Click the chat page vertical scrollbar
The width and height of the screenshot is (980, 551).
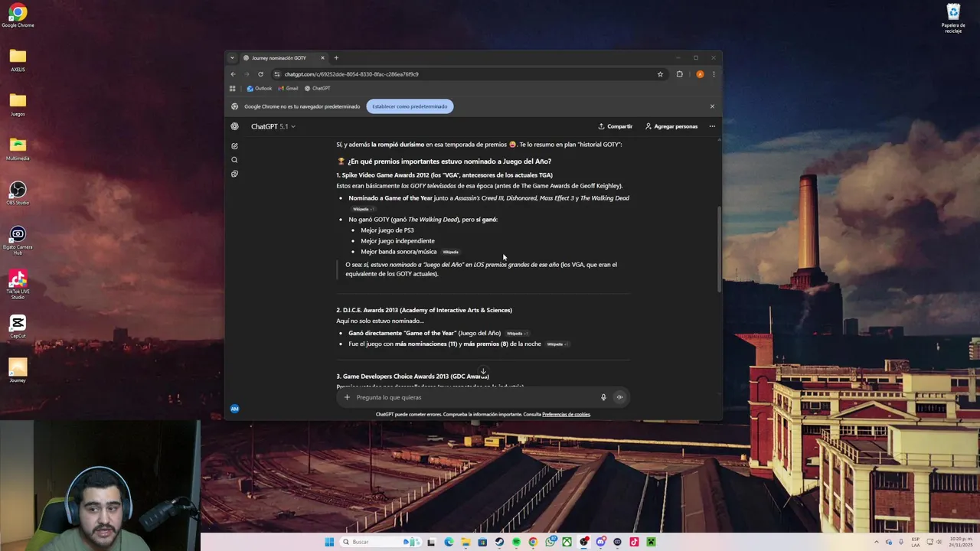(718, 249)
